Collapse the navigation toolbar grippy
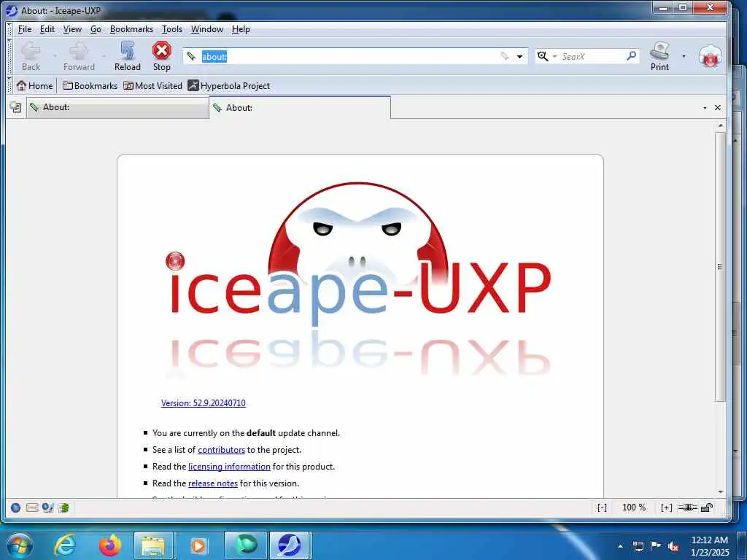Image resolution: width=747 pixels, height=560 pixels. tap(9, 56)
